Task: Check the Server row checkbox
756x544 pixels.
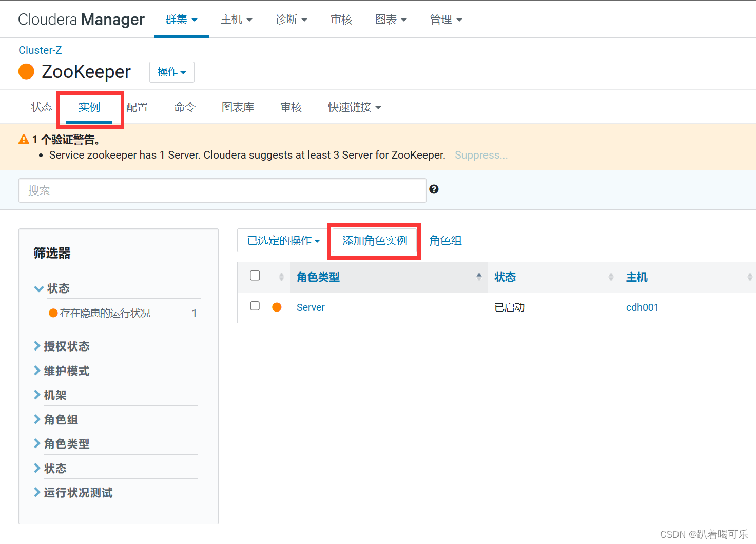Action: point(255,306)
